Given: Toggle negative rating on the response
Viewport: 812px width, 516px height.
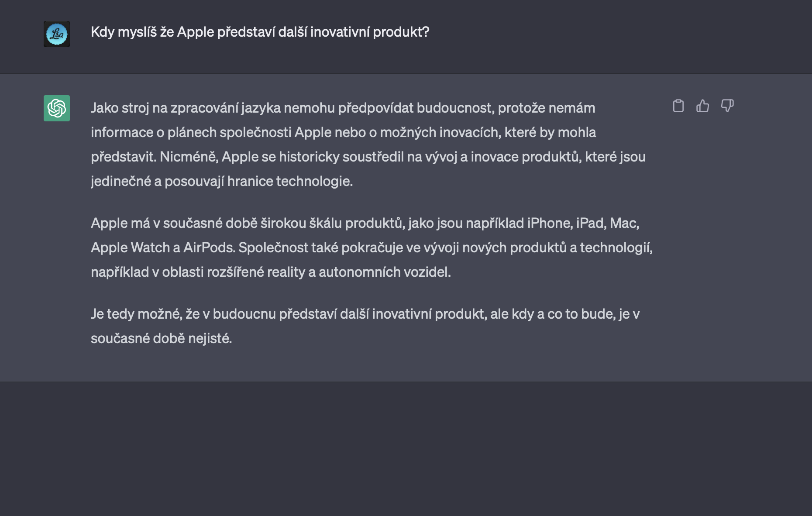Looking at the screenshot, I should [727, 106].
